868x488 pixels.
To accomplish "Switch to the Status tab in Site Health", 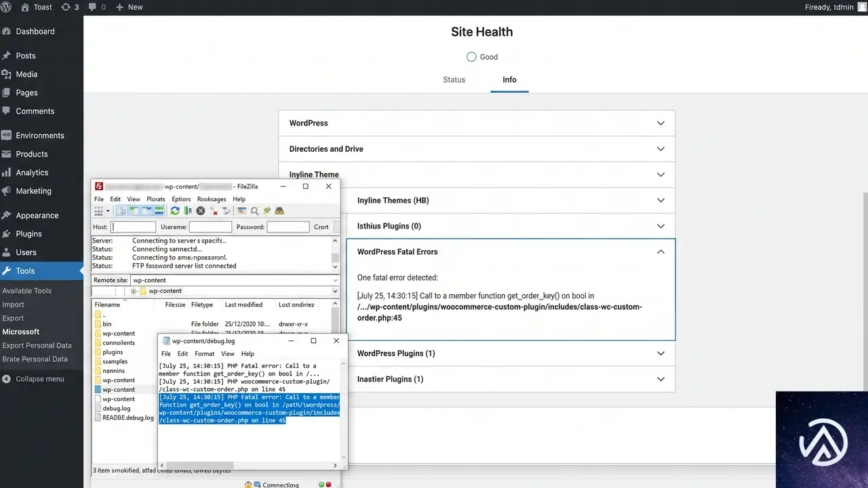I will click(454, 80).
